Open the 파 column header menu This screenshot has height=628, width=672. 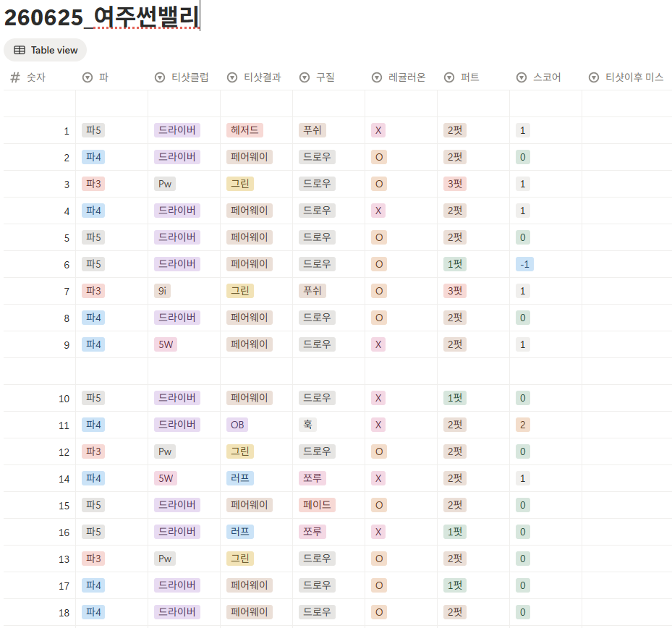pos(112,77)
